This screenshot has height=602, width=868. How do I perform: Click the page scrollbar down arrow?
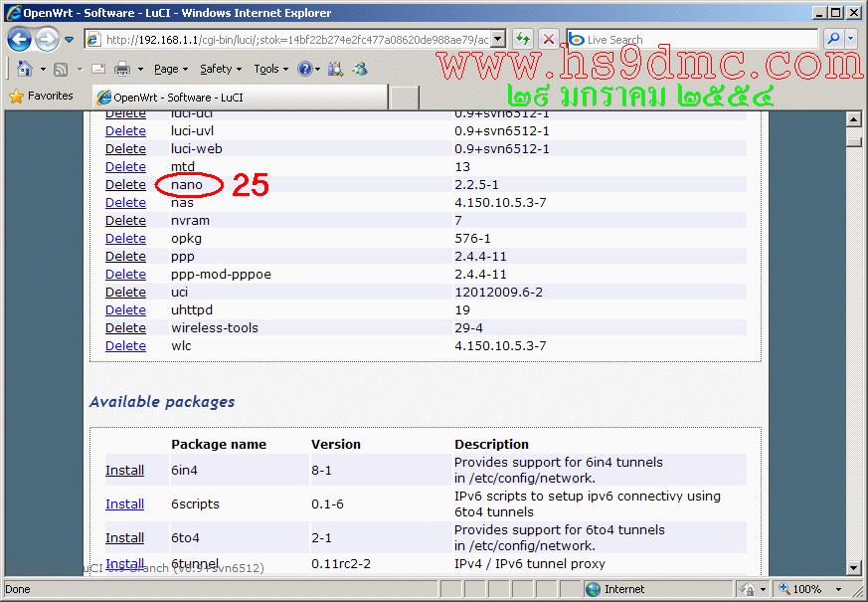coord(854,567)
